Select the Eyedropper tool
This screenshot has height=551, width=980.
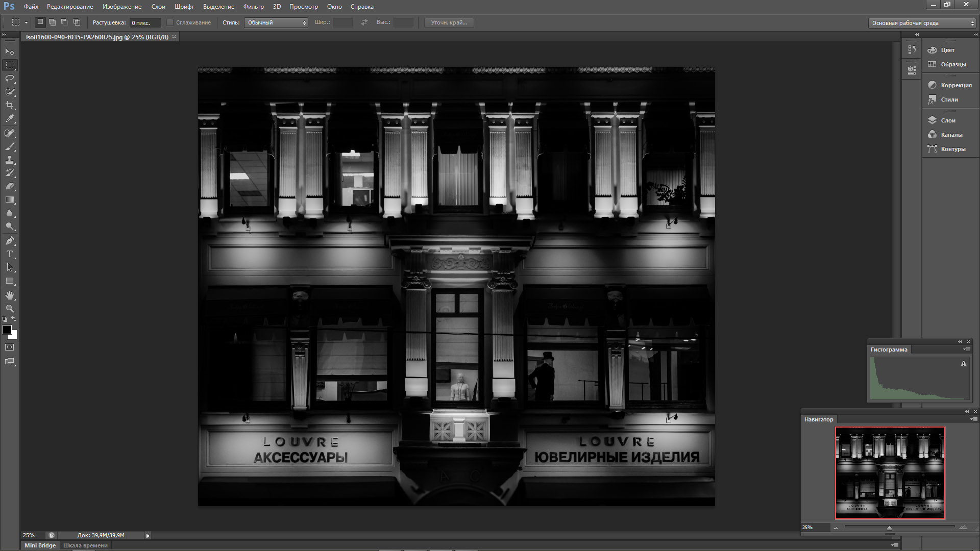[10, 118]
